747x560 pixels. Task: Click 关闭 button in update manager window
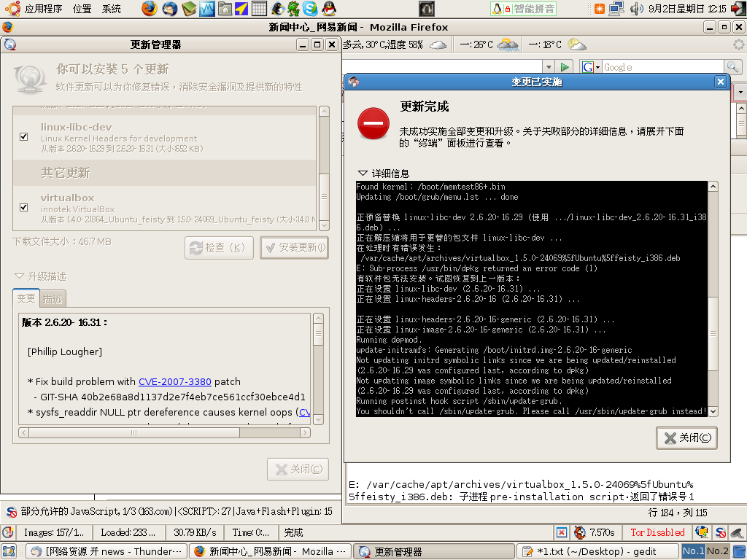click(x=298, y=469)
